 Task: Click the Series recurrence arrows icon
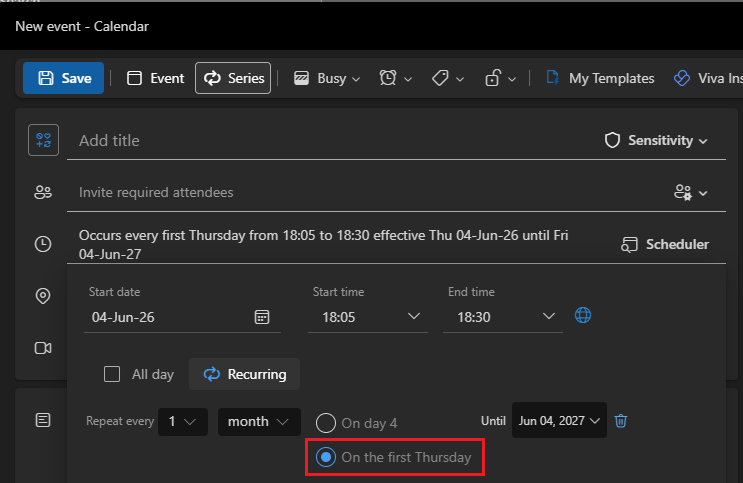212,78
